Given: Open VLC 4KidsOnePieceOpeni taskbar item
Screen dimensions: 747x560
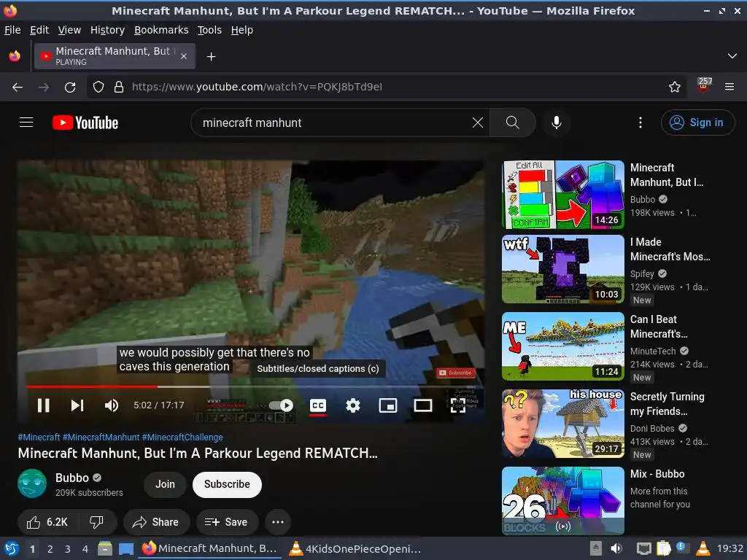Looking at the screenshot, I should tap(355, 549).
